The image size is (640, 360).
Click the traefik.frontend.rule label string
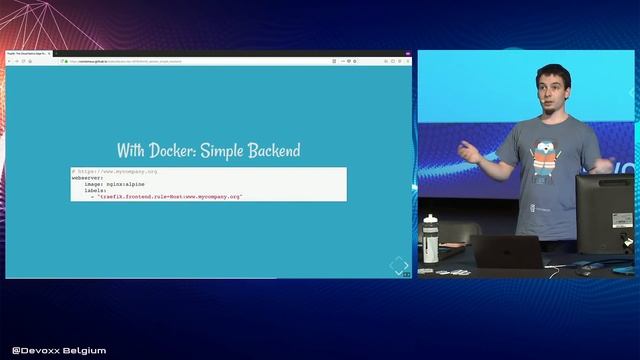(170, 197)
